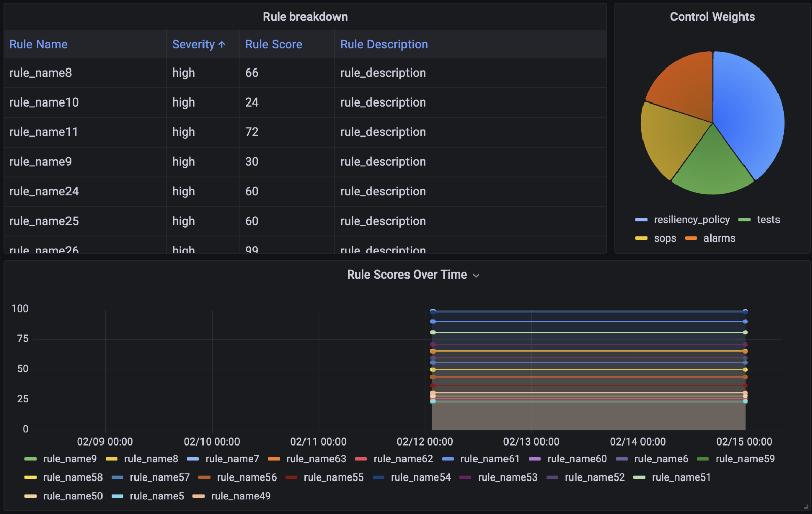Sort table by Rule Score header
The image size is (812, 514).
(274, 44)
